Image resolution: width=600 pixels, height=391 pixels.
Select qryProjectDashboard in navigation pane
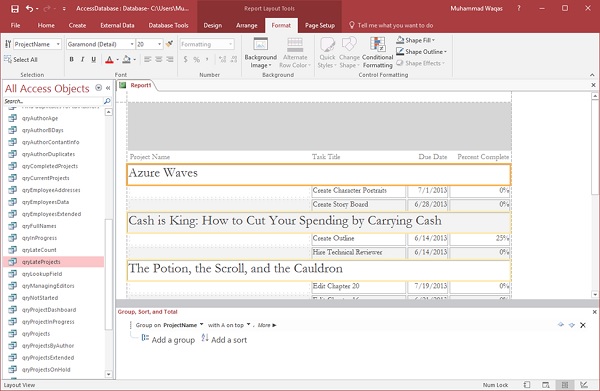pos(49,310)
